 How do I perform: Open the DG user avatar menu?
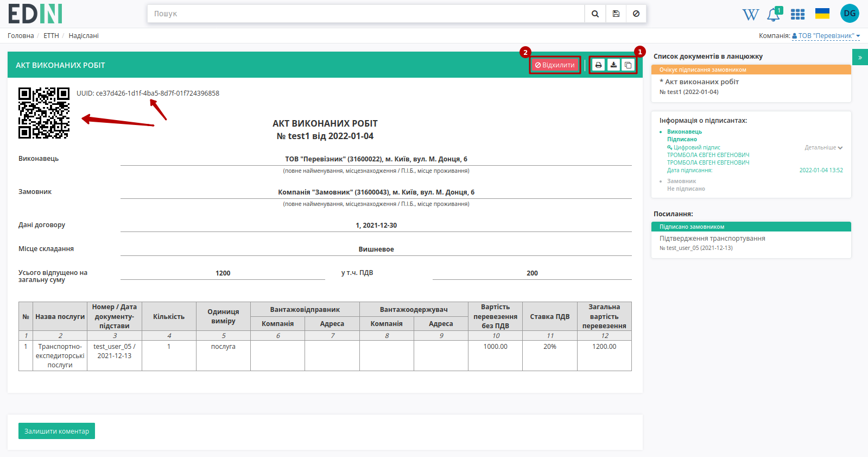pyautogui.click(x=850, y=14)
